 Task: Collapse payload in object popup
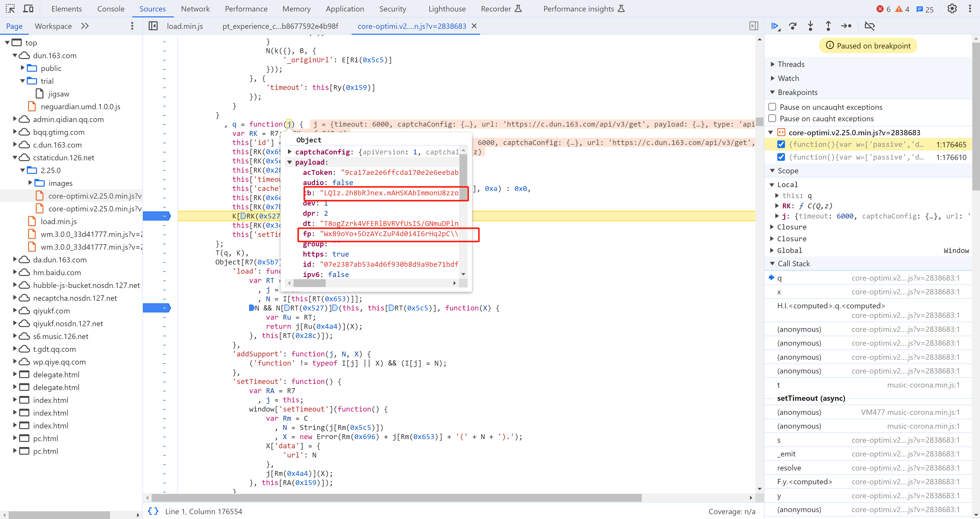(290, 162)
